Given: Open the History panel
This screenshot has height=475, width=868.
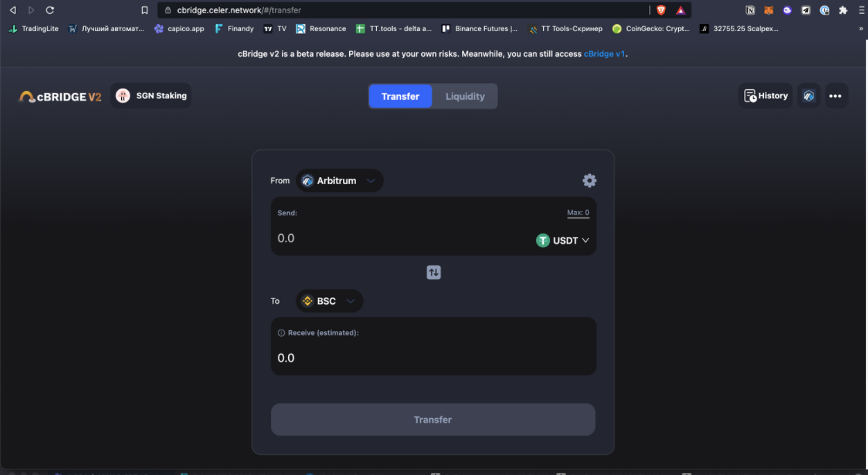Looking at the screenshot, I should click(x=765, y=96).
